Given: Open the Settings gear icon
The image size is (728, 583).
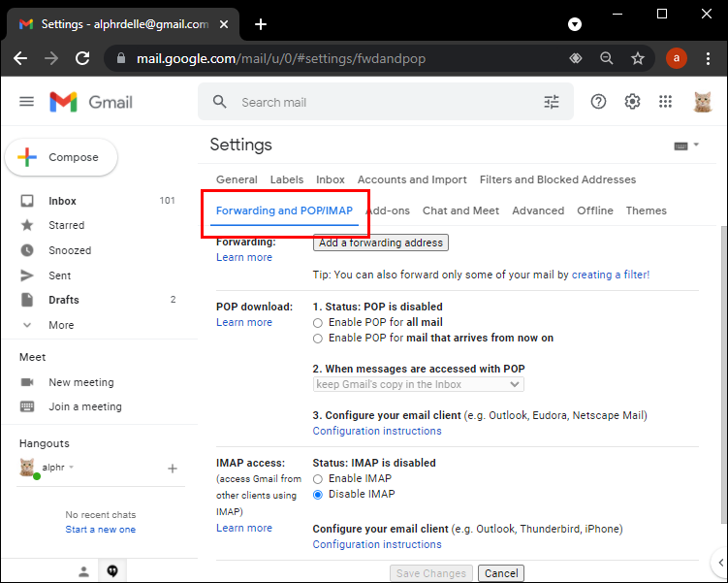Looking at the screenshot, I should click(x=632, y=102).
